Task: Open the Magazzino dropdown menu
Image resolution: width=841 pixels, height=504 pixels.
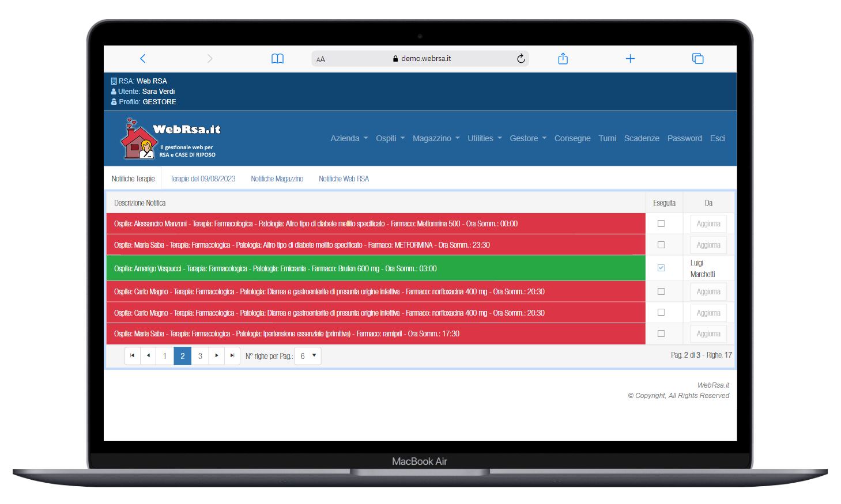Action: [x=436, y=138]
